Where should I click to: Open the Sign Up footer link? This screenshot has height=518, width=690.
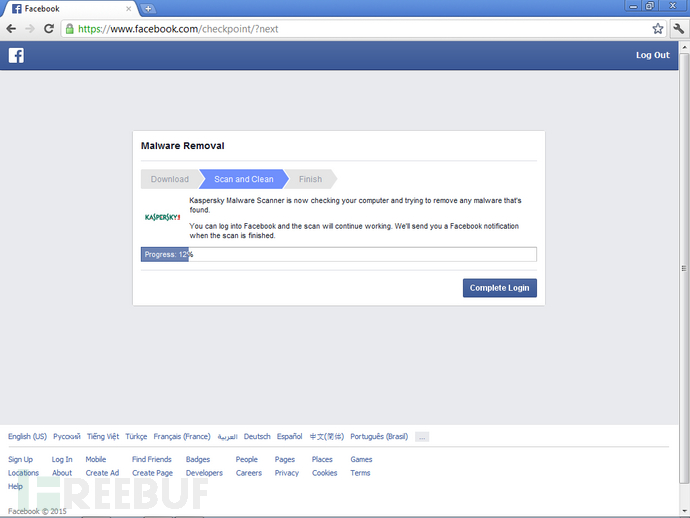point(20,459)
